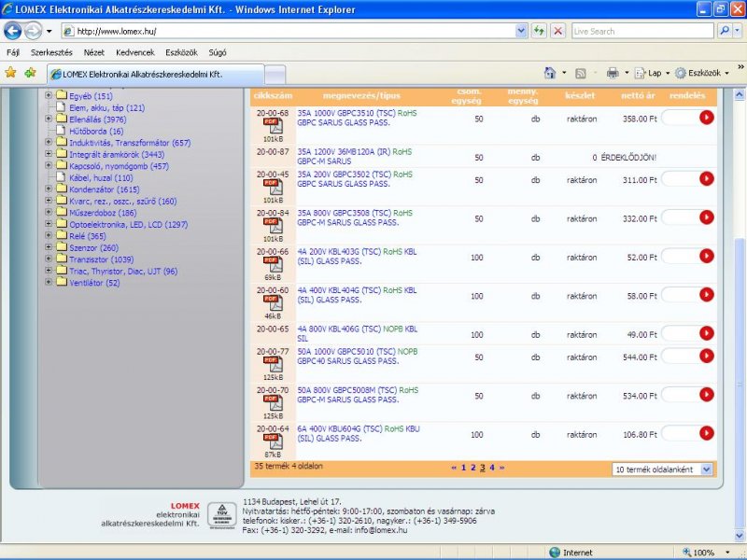Expand the Relé (365) node
The image size is (747, 560).
[x=49, y=235]
